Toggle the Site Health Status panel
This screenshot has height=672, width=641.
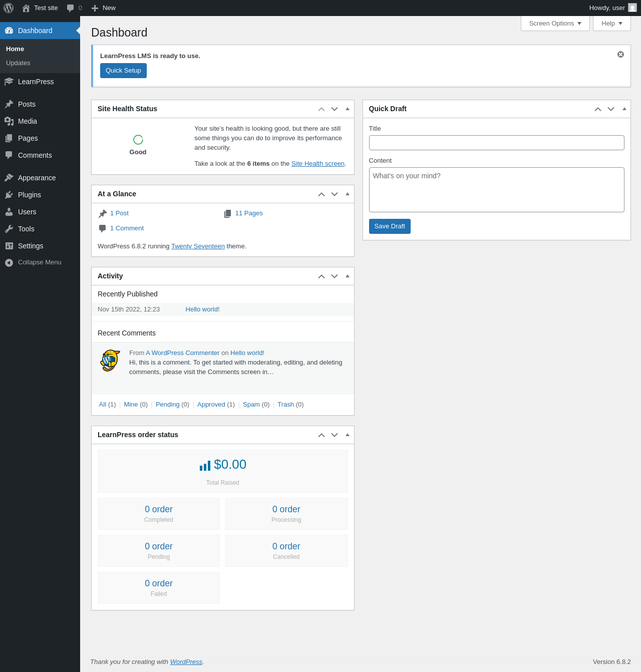pos(348,109)
